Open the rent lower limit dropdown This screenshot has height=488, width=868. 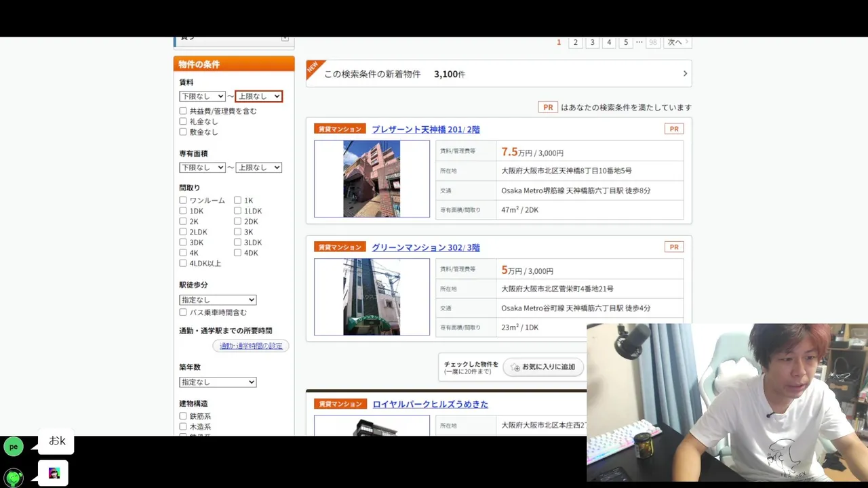point(202,96)
